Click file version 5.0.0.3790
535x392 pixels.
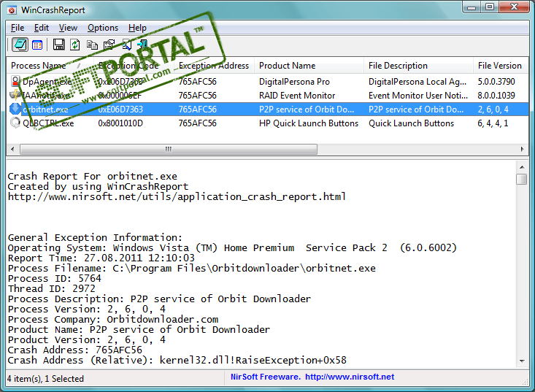[496, 82]
